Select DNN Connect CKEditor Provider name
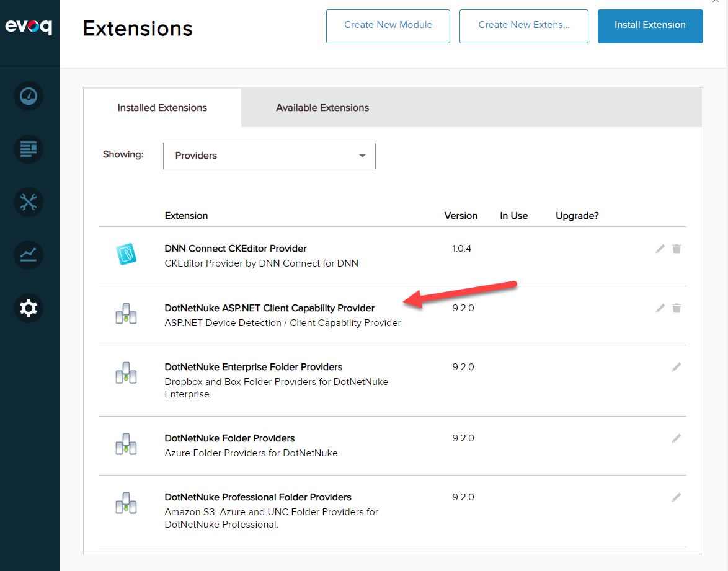This screenshot has width=728, height=571. tap(236, 249)
